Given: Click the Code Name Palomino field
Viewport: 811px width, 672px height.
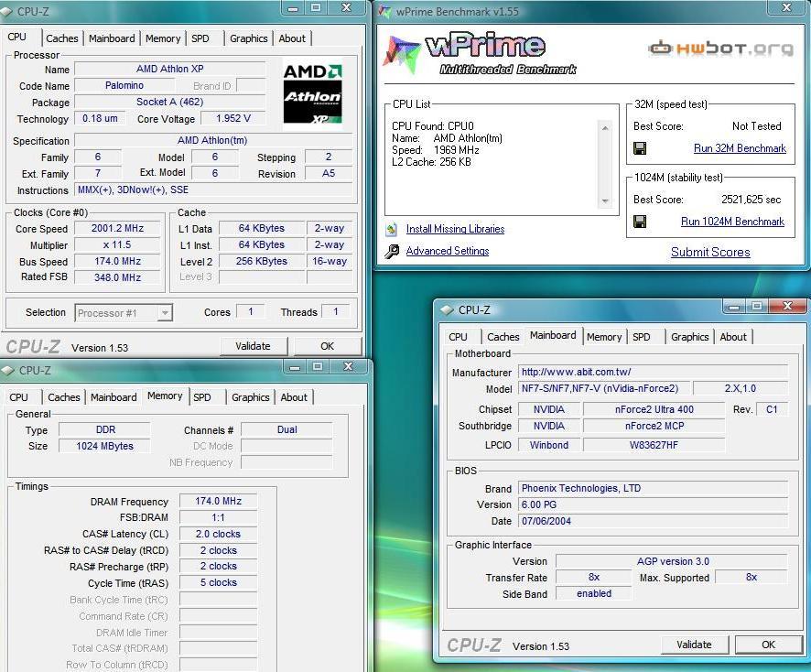Looking at the screenshot, I should point(124,85).
